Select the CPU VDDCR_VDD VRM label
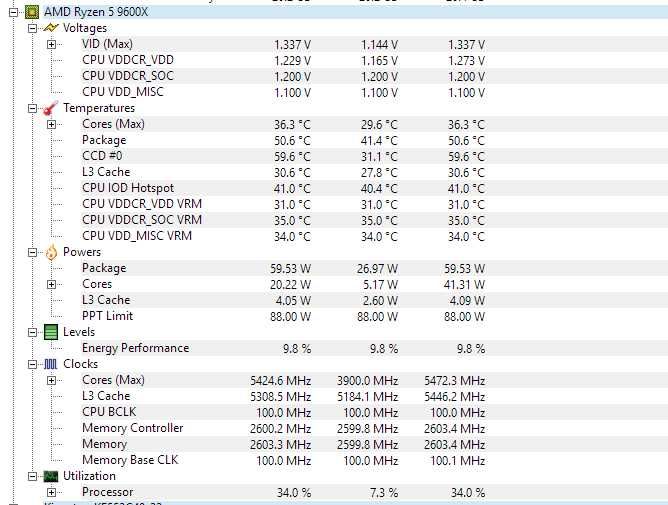 pos(142,204)
